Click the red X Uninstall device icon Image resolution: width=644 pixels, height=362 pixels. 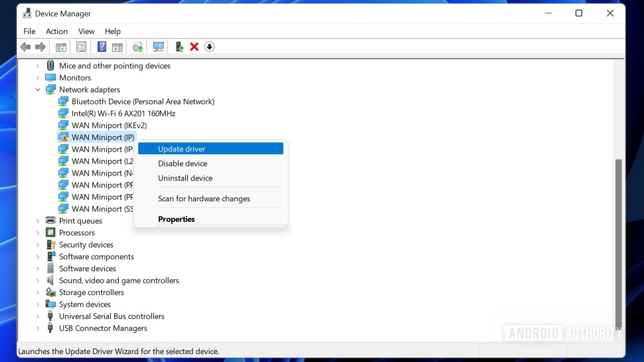pyautogui.click(x=194, y=46)
